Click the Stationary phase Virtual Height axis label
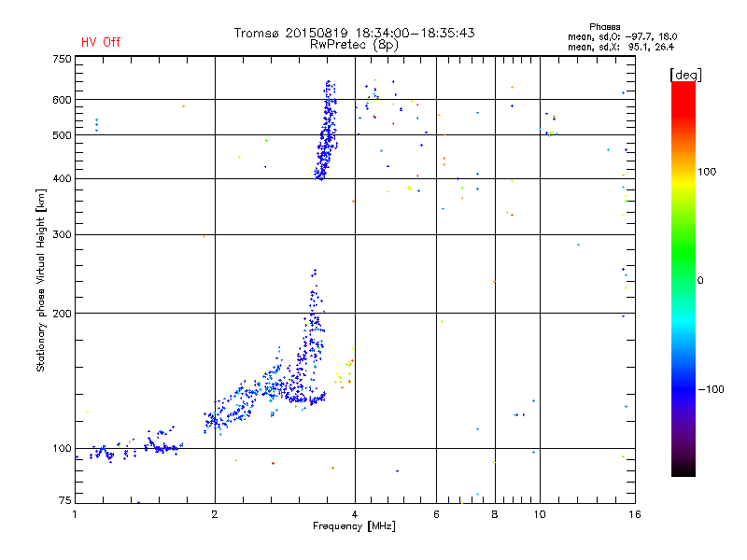This screenshot has height=560, width=747. (x=41, y=281)
